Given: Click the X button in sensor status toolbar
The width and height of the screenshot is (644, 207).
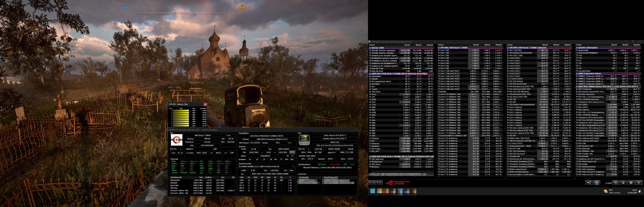Looking at the screenshot, I should click(x=639, y=183).
